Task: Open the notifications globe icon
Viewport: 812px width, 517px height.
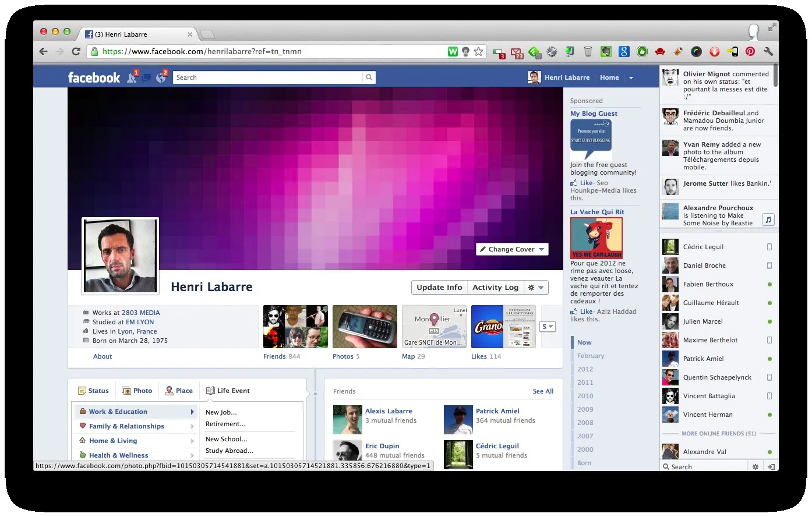Action: coord(161,77)
